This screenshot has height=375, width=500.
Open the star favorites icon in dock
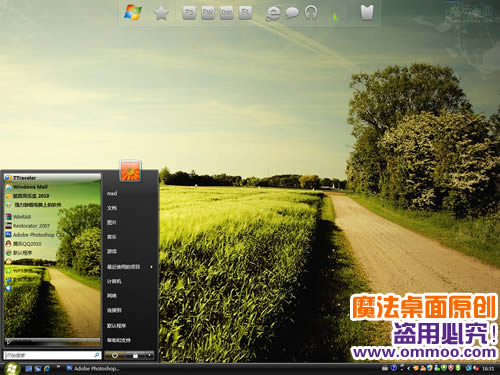(x=161, y=13)
